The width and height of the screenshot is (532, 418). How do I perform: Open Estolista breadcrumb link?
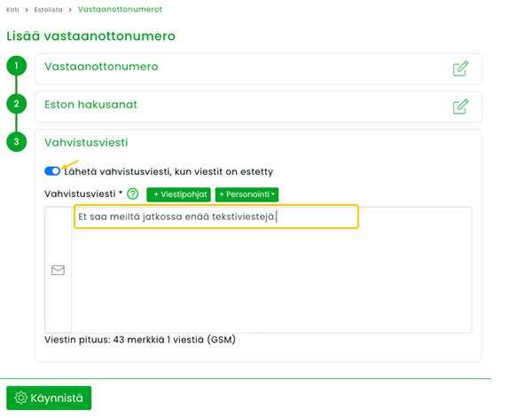[x=48, y=10]
